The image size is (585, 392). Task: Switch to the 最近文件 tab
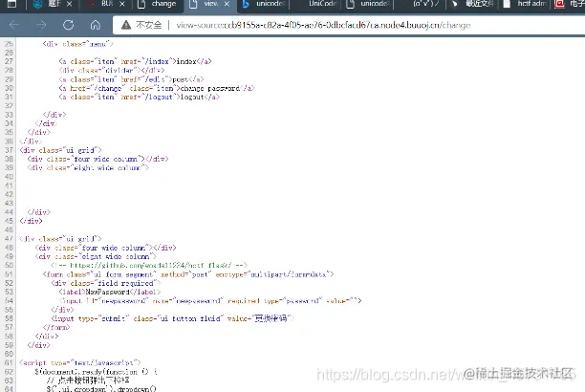point(472,4)
